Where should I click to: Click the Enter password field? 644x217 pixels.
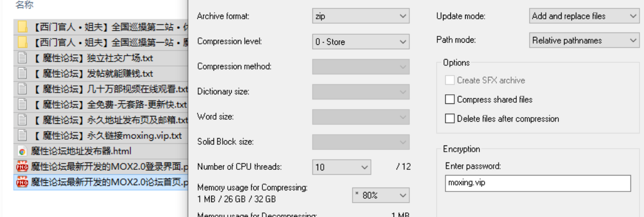coord(538,183)
